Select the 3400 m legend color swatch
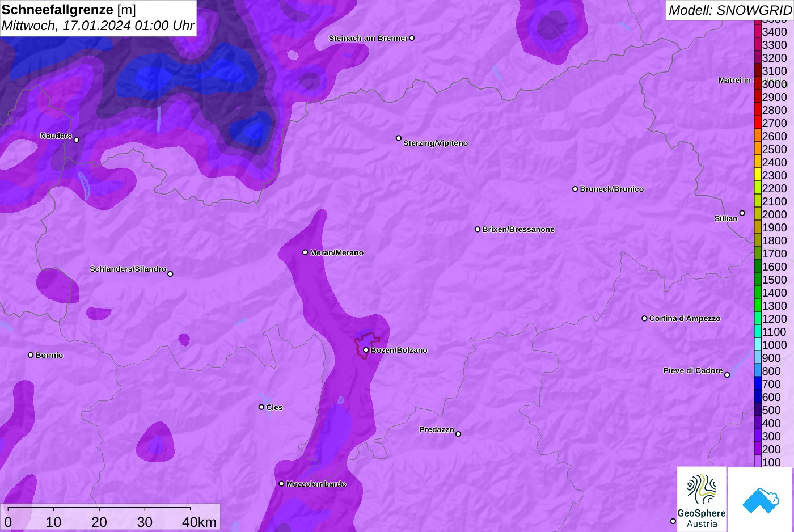794x532 pixels. tap(757, 32)
